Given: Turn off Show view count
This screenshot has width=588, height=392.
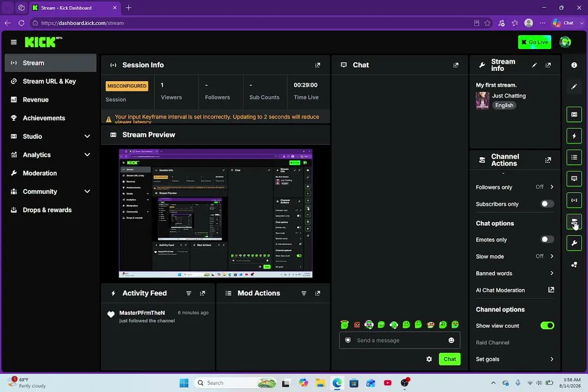Looking at the screenshot, I should pos(547,326).
